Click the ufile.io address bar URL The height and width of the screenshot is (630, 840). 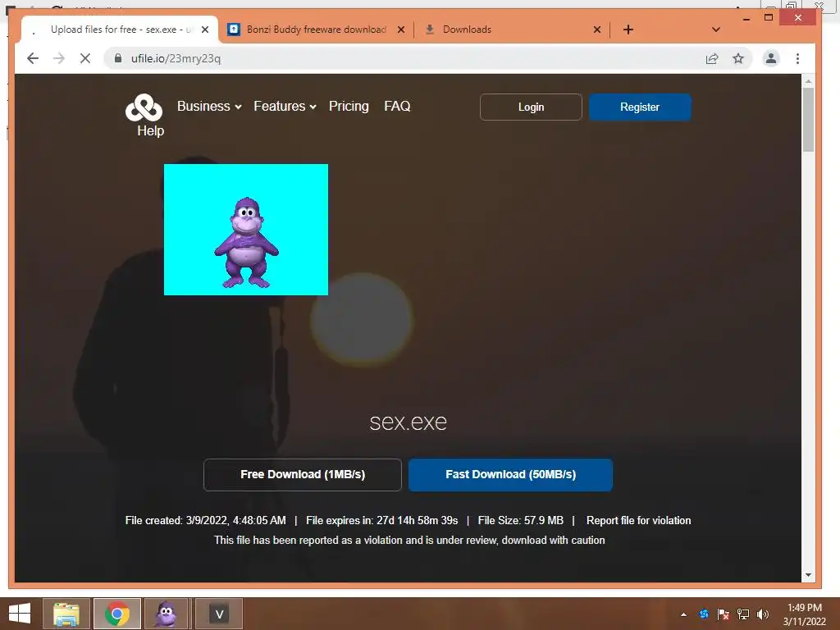click(176, 58)
